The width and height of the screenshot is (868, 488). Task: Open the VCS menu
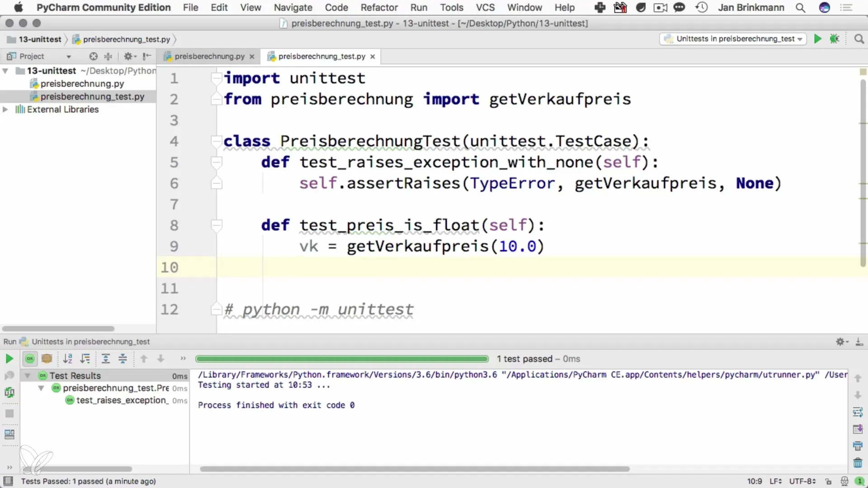(485, 8)
